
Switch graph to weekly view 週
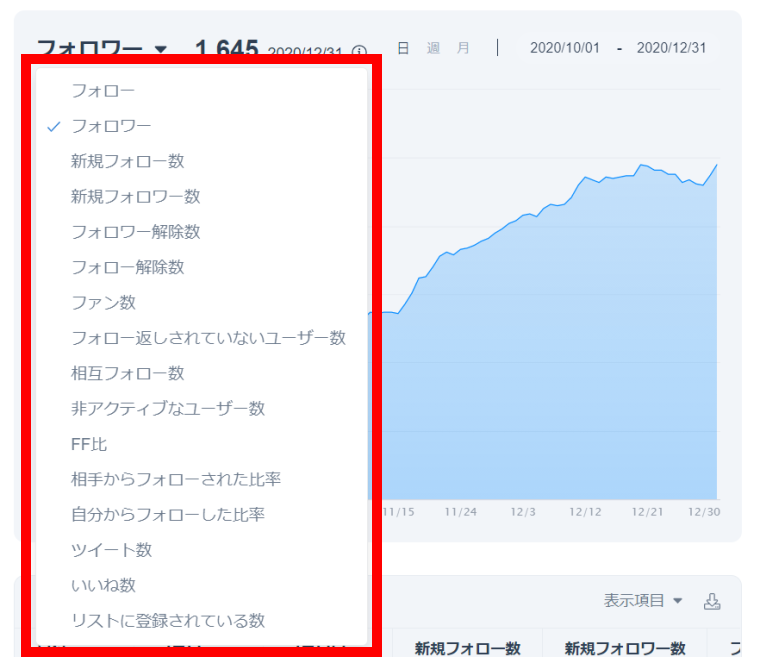433,48
